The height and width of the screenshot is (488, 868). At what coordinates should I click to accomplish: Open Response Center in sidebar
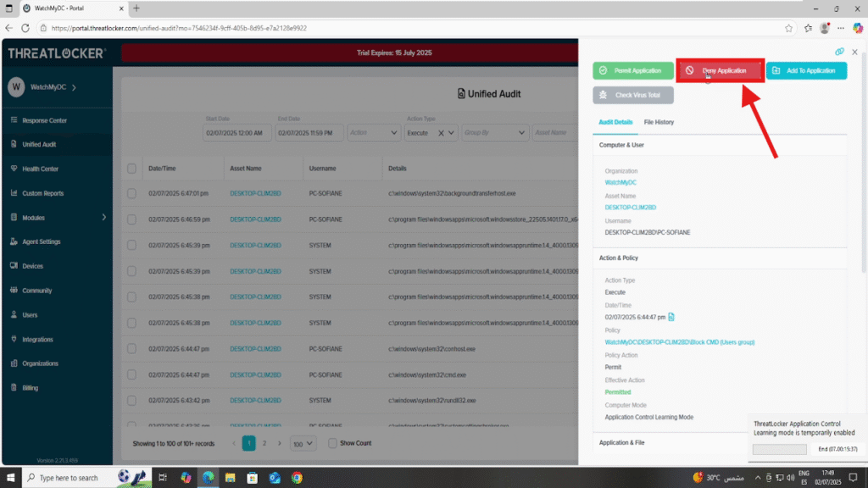[x=44, y=120]
